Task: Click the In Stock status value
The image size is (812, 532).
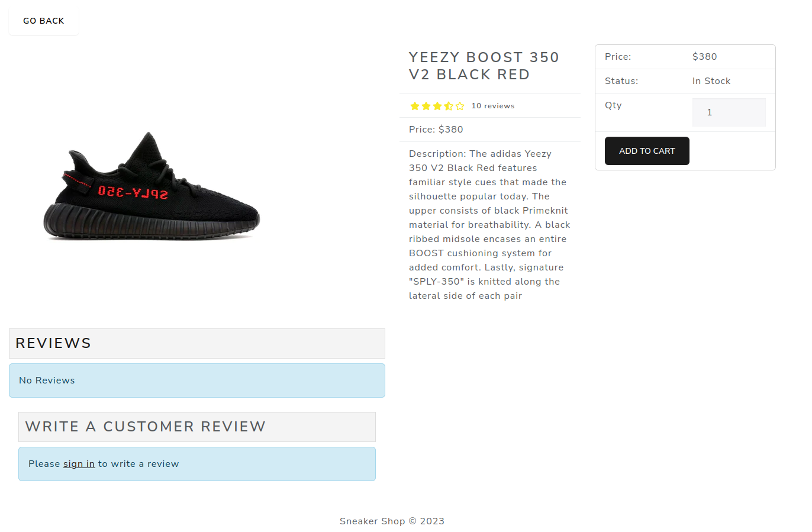Action: tap(711, 80)
